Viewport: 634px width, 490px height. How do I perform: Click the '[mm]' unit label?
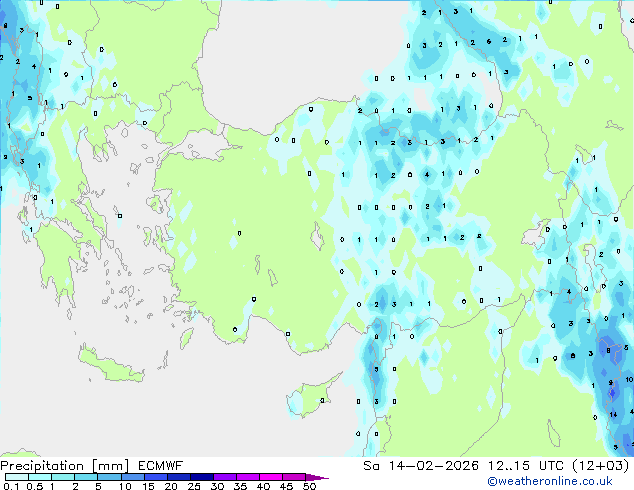tap(110, 466)
